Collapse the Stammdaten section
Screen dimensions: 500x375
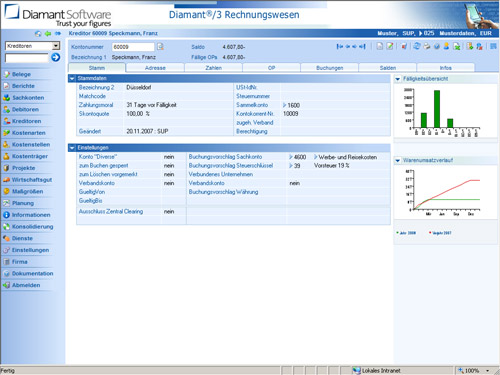[x=72, y=78]
